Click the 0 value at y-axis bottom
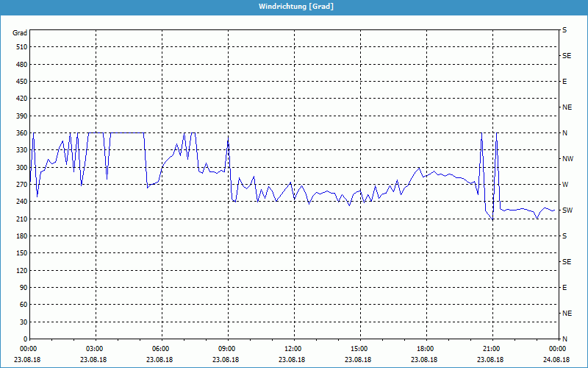 (x=25, y=339)
